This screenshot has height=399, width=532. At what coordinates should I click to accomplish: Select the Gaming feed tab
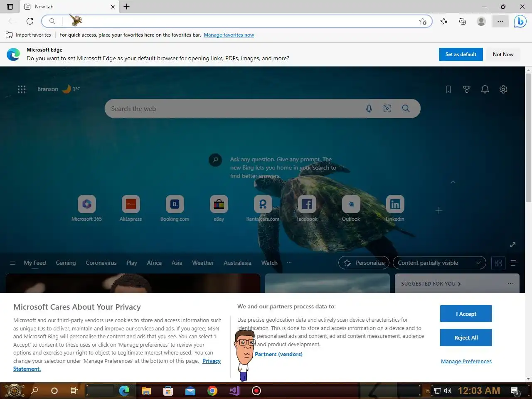(x=66, y=263)
